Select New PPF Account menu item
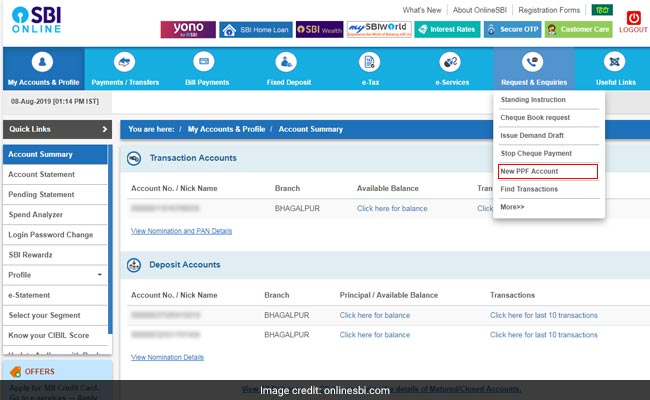Viewport: 650px width, 400px height. point(530,171)
